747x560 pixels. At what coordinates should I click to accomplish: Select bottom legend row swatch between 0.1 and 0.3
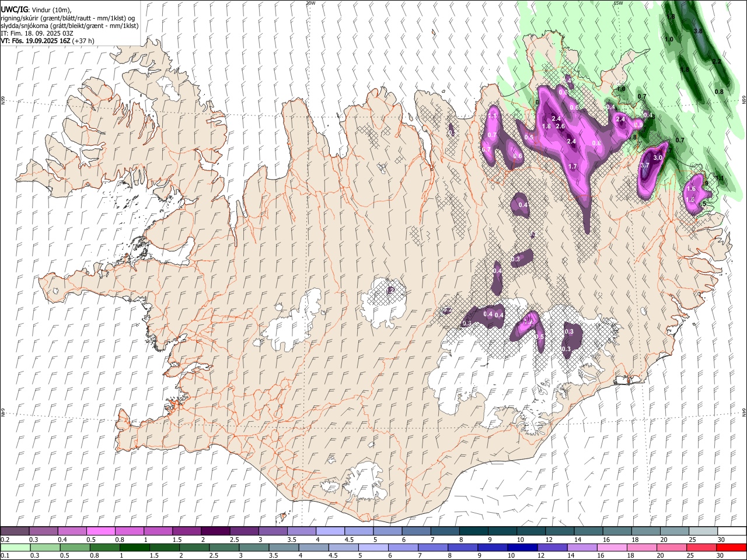(15, 547)
